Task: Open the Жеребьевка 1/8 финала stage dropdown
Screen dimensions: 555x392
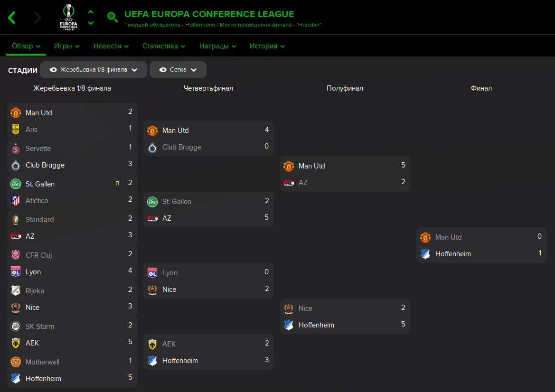Action: [94, 70]
